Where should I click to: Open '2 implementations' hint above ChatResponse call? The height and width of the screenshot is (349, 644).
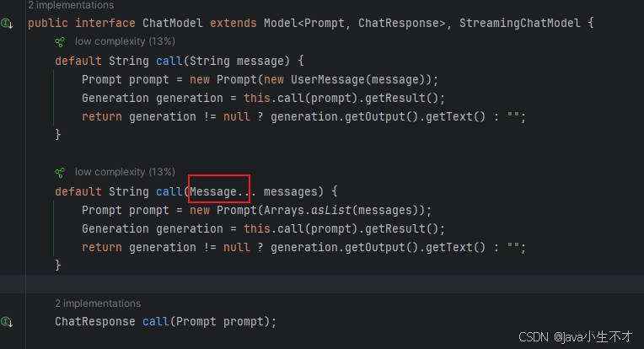(x=98, y=303)
